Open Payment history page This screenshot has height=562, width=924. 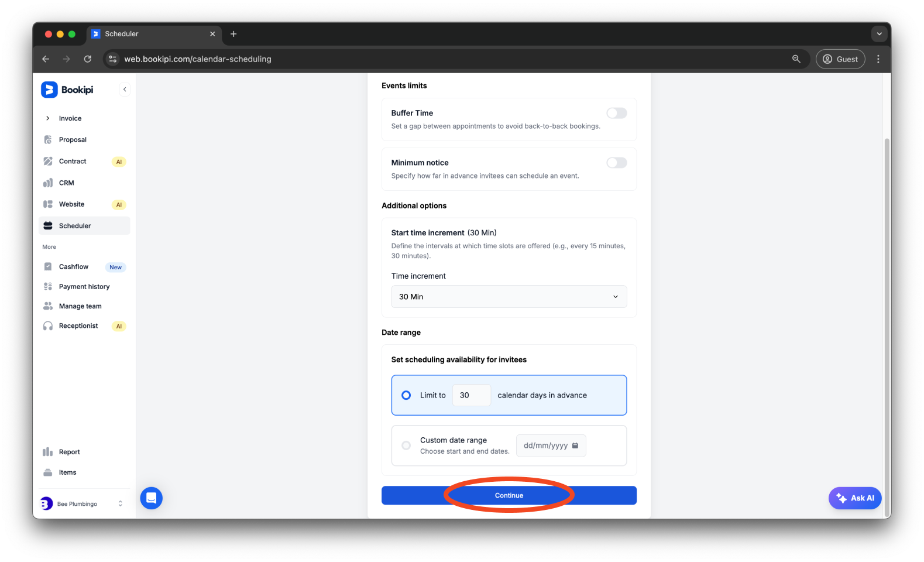[x=84, y=286]
